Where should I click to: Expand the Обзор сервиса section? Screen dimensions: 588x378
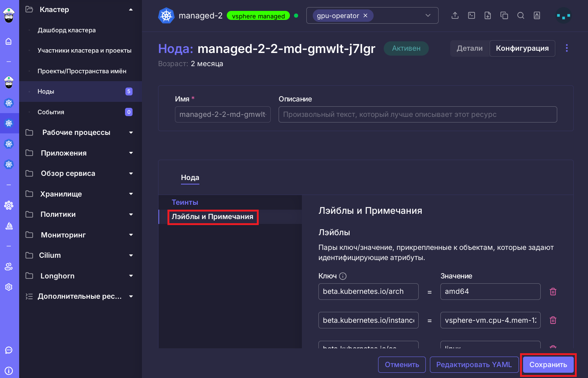[131, 174]
